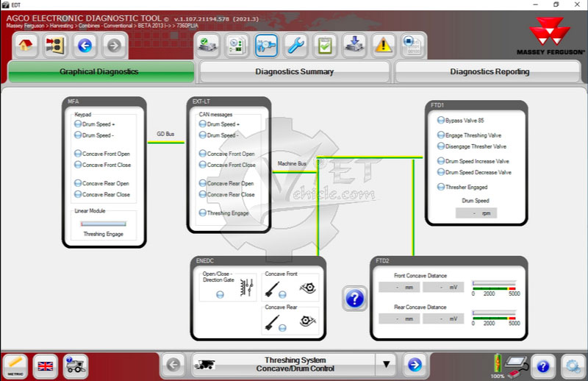588x381 pixels.
Task: Switch to the Diagnostics Summary tab
Action: click(294, 72)
